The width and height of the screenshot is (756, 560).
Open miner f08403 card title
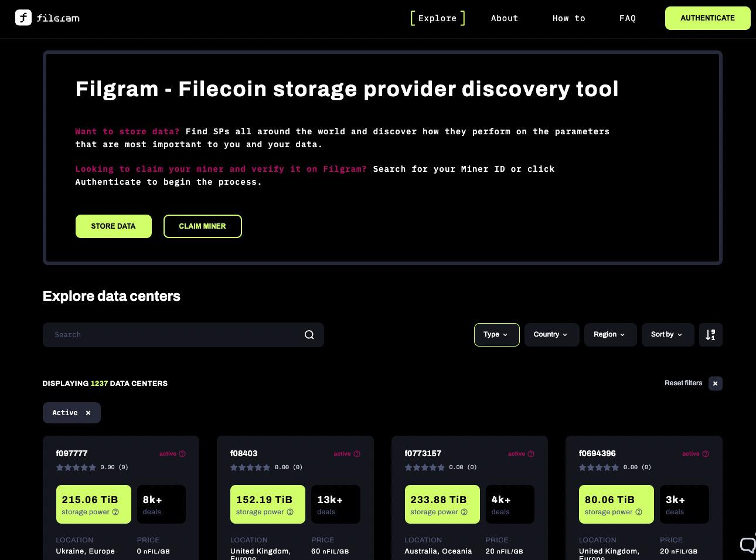(x=244, y=453)
